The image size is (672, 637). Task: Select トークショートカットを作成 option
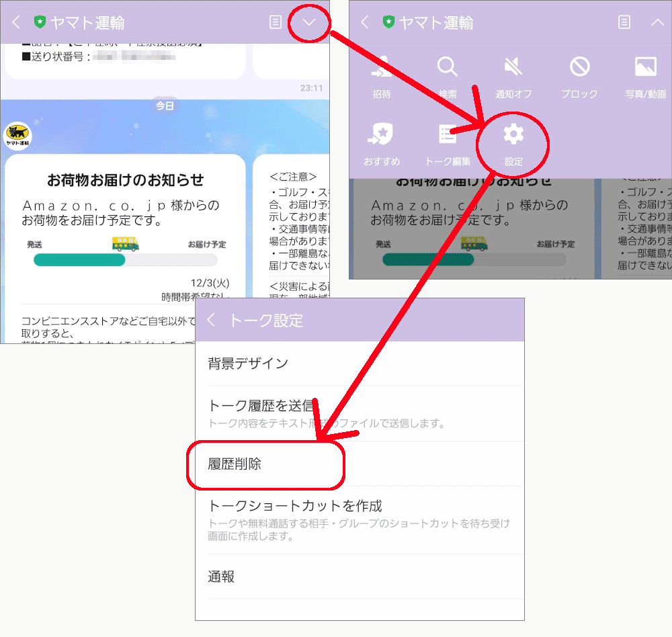click(x=360, y=520)
